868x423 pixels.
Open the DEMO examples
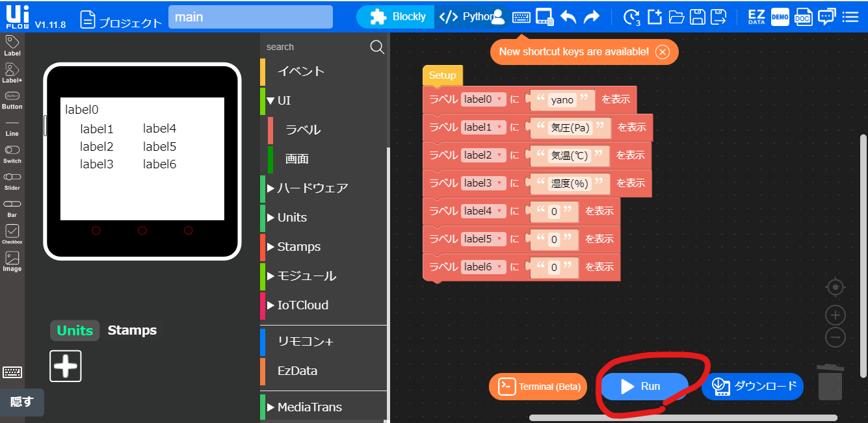pos(779,16)
